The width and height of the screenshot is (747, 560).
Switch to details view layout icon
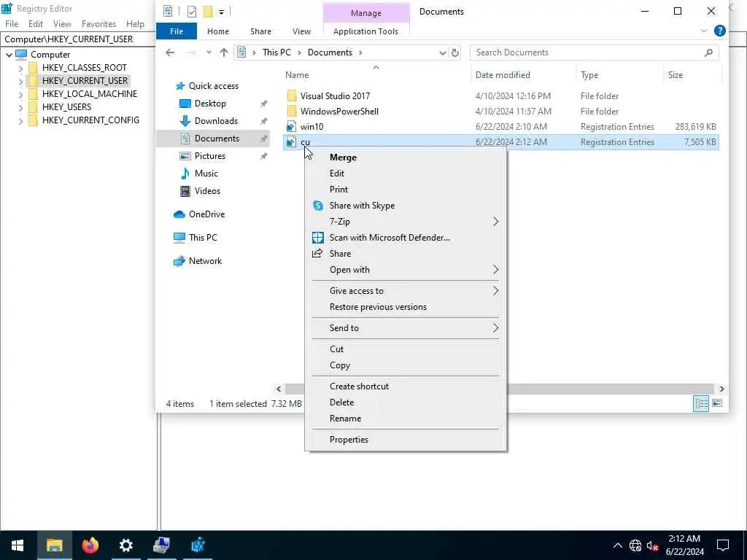(x=701, y=404)
